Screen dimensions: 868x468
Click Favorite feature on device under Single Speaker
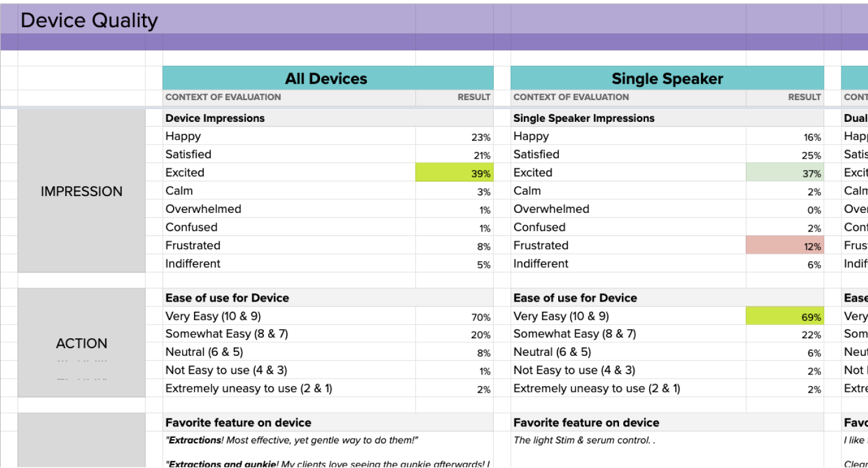[586, 423]
